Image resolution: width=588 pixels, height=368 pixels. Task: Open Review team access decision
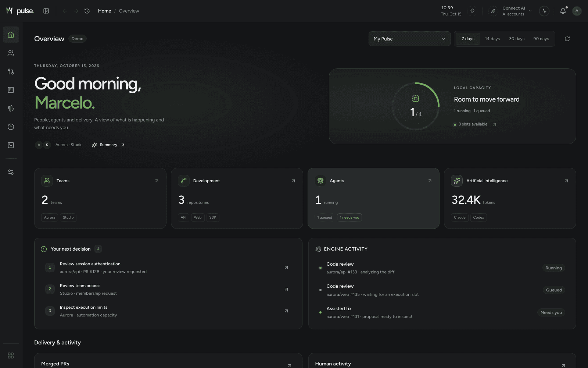pyautogui.click(x=168, y=289)
